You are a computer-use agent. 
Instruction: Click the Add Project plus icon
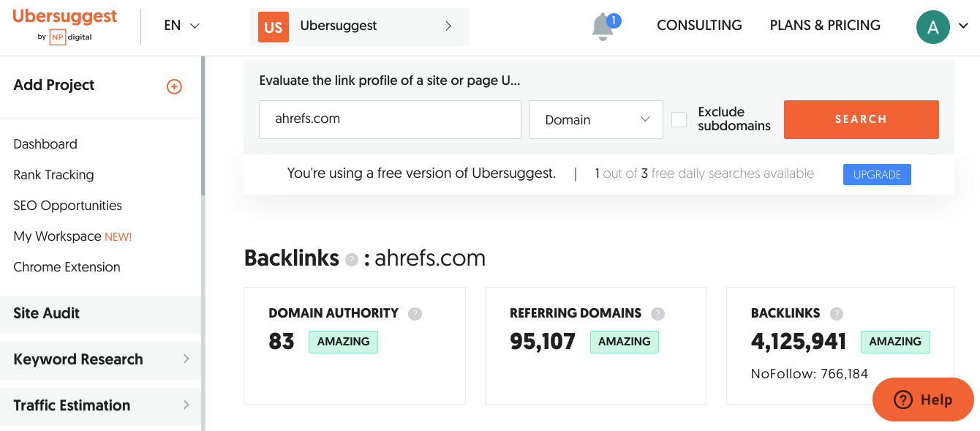(x=174, y=86)
